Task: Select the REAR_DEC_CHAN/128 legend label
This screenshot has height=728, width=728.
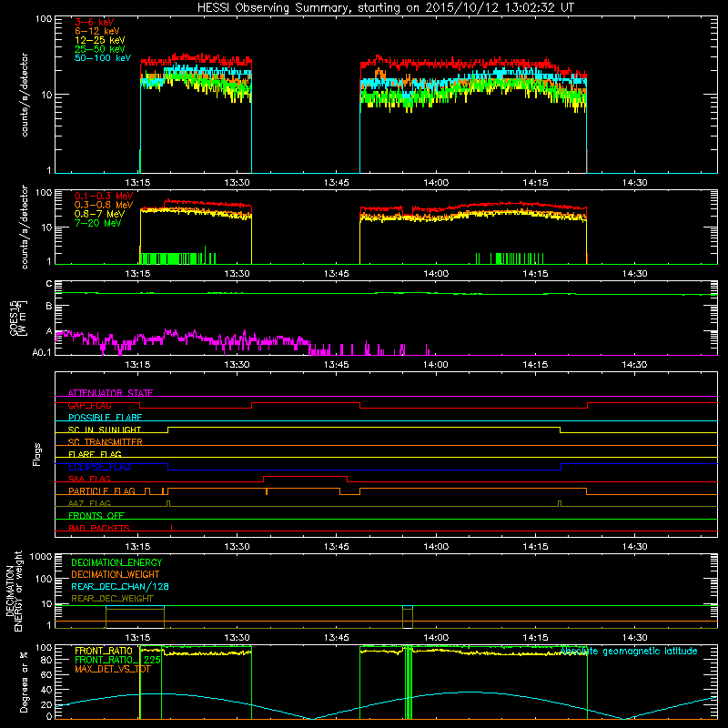Action: [x=120, y=586]
